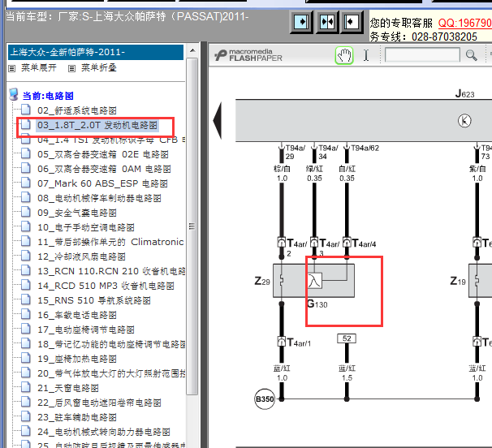Open 23_驻车辅助电路图
This screenshot has width=492, height=448.
point(77,417)
